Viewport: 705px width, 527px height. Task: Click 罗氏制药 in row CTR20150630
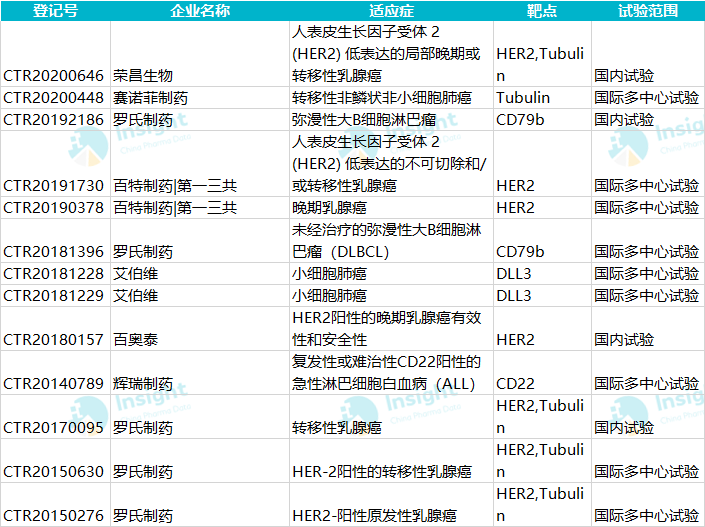pos(143,472)
